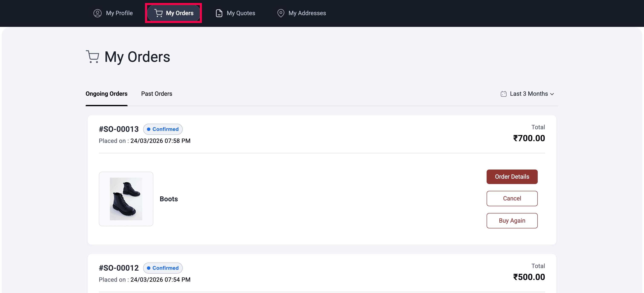
Task: Click placed date 24/03/2026 07:54 PM
Action: pyautogui.click(x=161, y=280)
